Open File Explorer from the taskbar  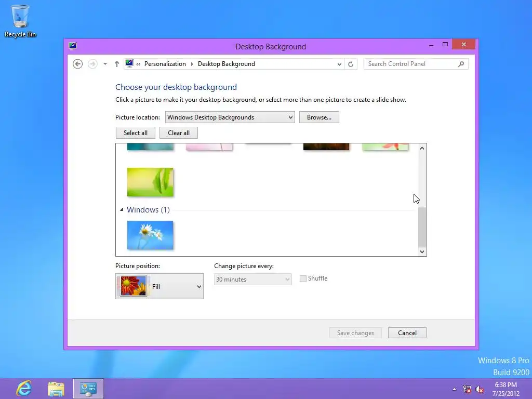[56, 389]
